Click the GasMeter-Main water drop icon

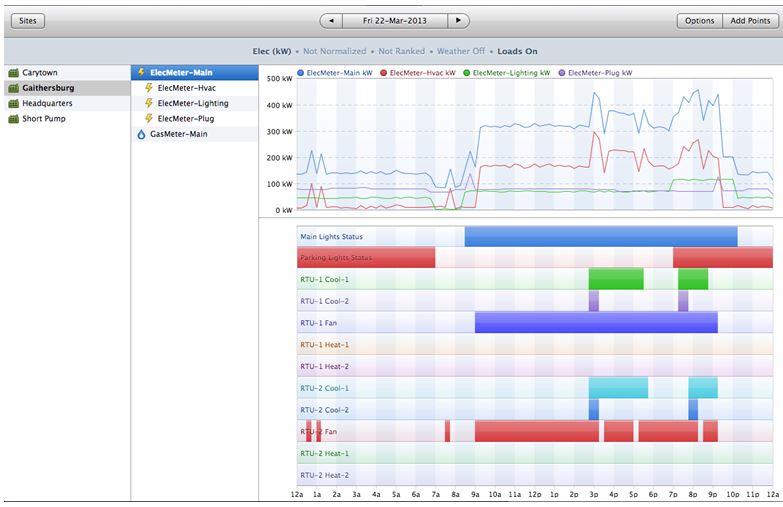pos(141,134)
